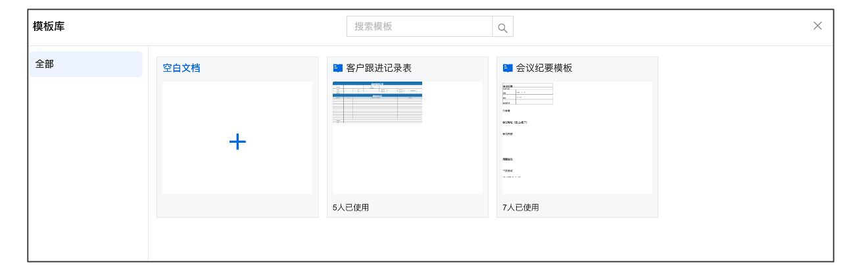Image resolution: width=868 pixels, height=273 pixels.
Task: Click the document icon beside 客户跟进记录表
Action: pyautogui.click(x=338, y=68)
